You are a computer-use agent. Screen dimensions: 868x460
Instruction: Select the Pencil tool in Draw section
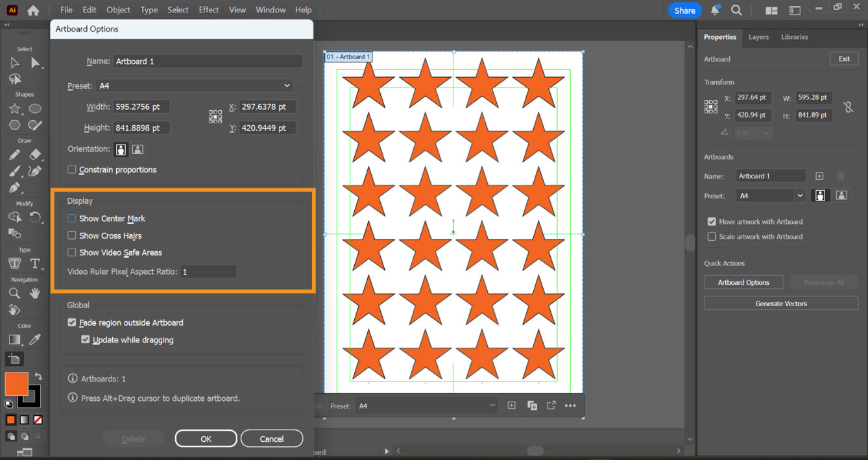click(x=16, y=155)
